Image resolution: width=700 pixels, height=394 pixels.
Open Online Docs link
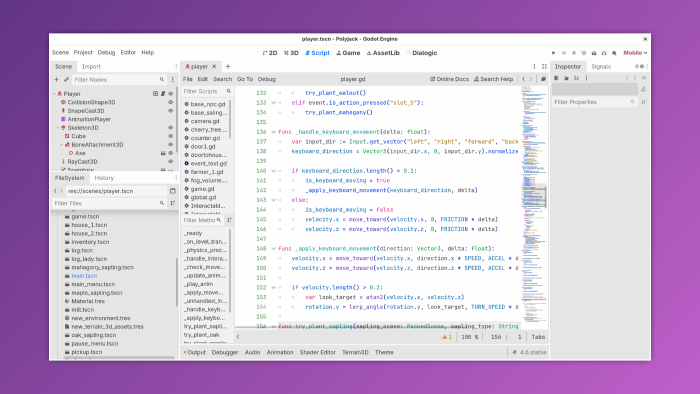click(x=449, y=79)
